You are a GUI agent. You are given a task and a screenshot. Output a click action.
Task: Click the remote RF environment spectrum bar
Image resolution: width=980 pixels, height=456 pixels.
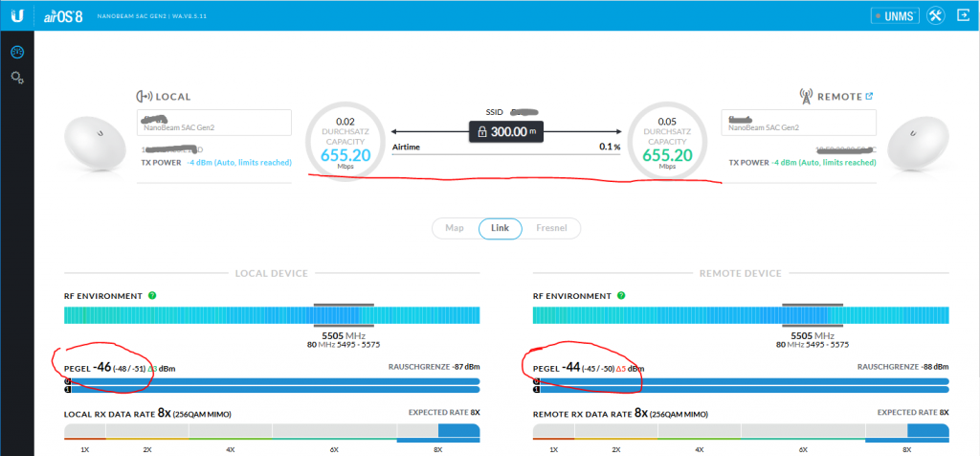[x=741, y=315]
